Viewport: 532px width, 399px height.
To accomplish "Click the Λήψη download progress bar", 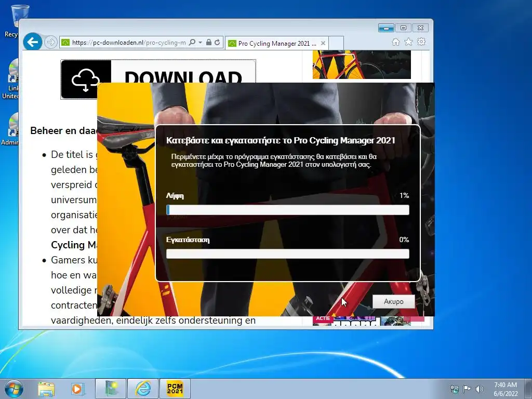I will [288, 210].
